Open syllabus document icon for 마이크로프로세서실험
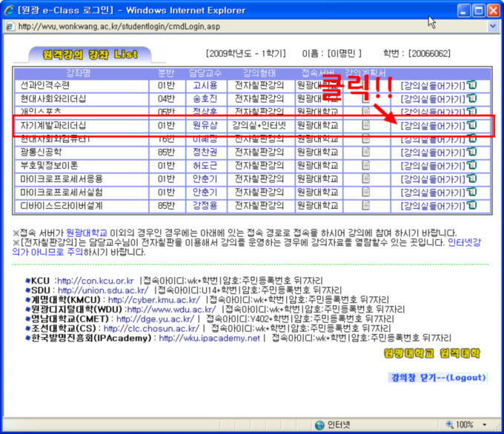The width and height of the screenshot is (504, 434). [x=366, y=192]
